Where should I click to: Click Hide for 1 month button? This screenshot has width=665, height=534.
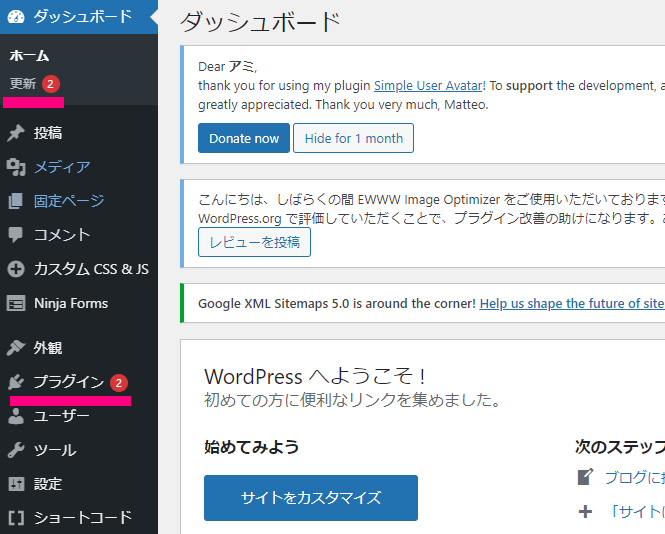(x=353, y=138)
